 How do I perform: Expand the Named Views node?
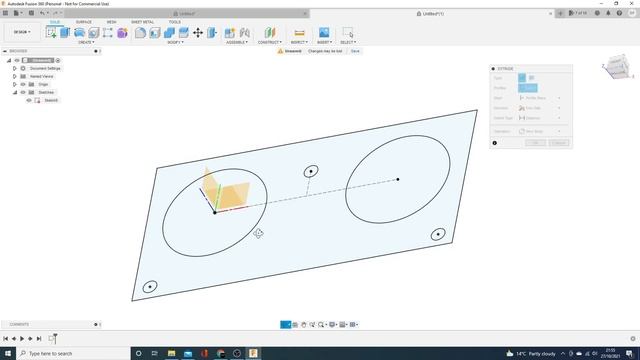pos(15,76)
